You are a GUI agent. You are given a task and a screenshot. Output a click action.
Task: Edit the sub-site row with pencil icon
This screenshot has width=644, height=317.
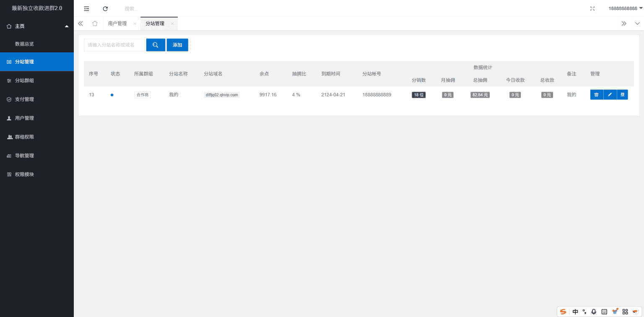point(610,95)
